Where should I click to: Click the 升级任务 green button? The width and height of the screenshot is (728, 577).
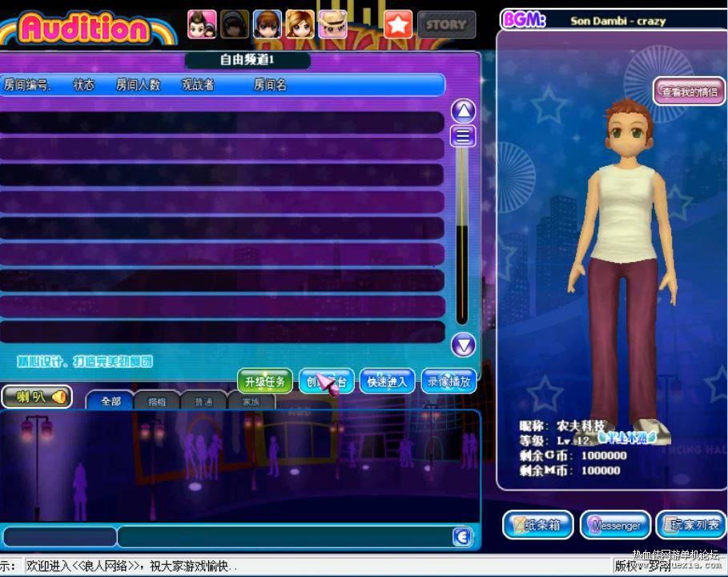265,381
